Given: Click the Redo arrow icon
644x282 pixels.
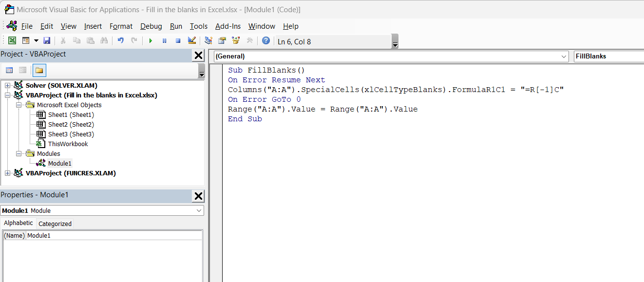Looking at the screenshot, I should click(x=134, y=41).
